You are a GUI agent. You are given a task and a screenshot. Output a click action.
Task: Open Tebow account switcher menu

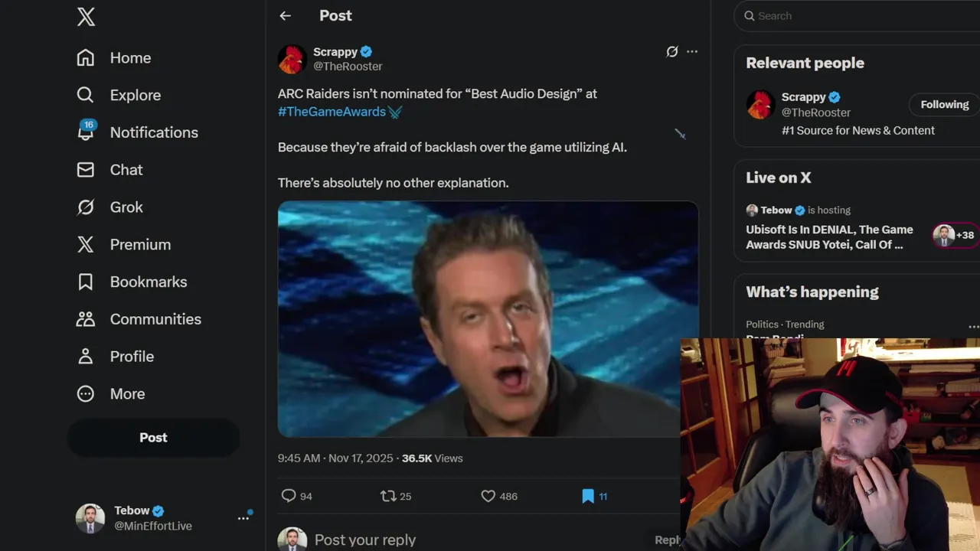tap(243, 518)
